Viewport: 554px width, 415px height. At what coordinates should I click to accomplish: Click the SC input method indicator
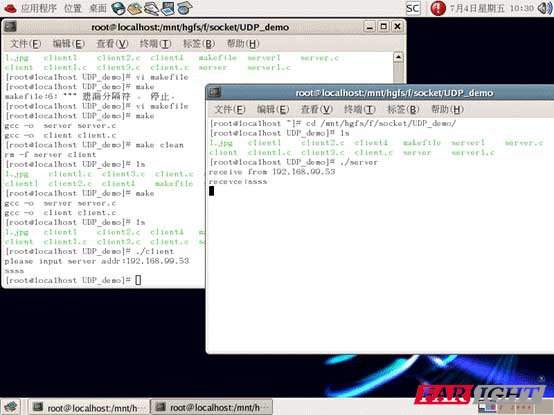(x=413, y=8)
